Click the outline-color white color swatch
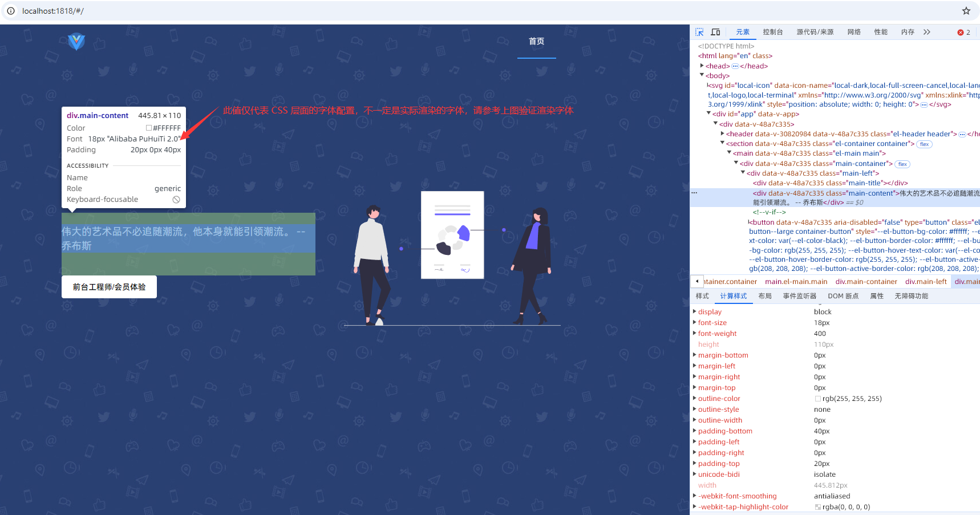The width and height of the screenshot is (980, 515). [x=817, y=399]
